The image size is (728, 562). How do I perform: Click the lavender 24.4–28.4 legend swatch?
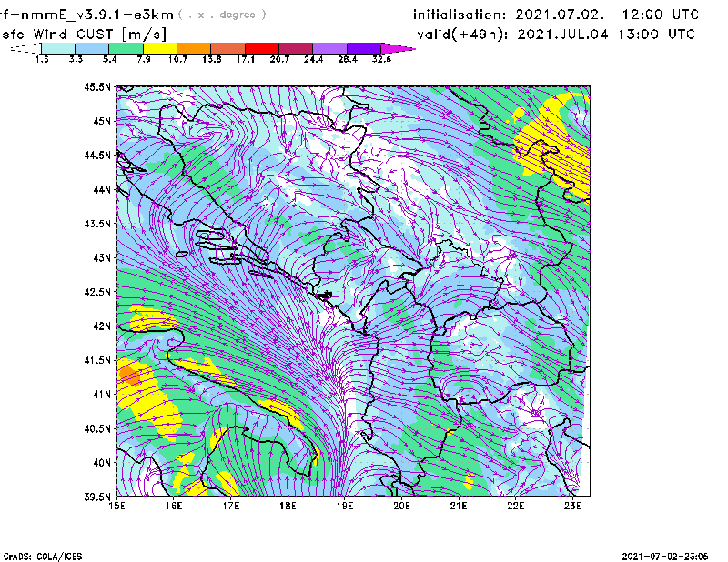click(330, 48)
